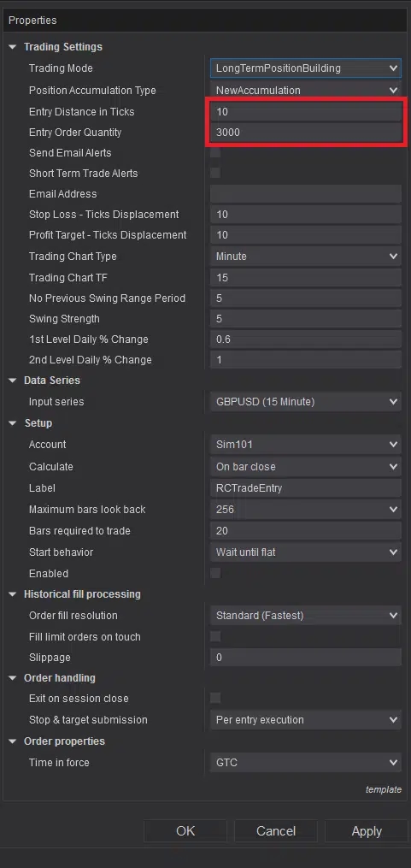The width and height of the screenshot is (411, 868).
Task: Tick the Enabled checkbox under Setup
Action: pyautogui.click(x=215, y=573)
